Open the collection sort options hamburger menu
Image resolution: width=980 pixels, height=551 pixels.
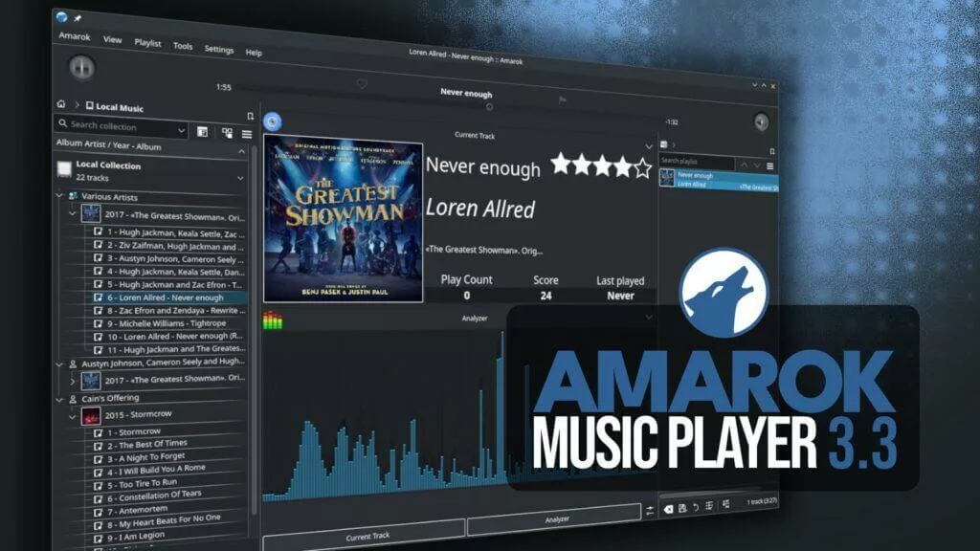[247, 134]
